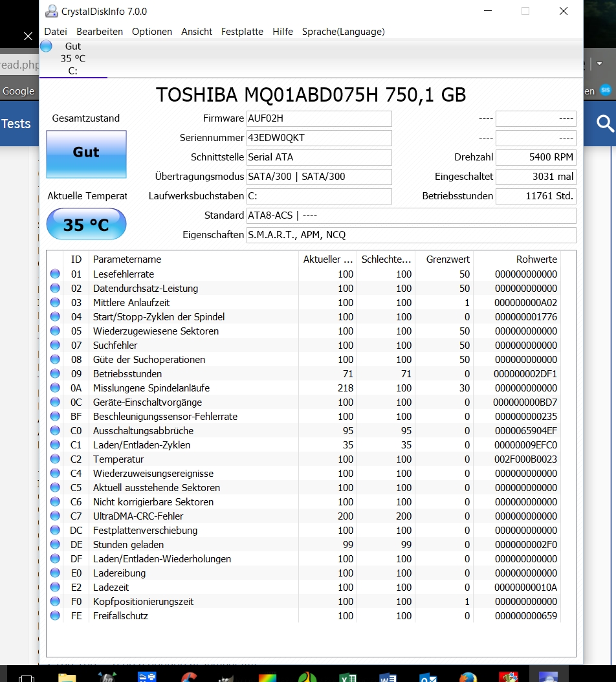Click status orb for Freifallschutz row
The image size is (616, 682).
click(x=55, y=615)
